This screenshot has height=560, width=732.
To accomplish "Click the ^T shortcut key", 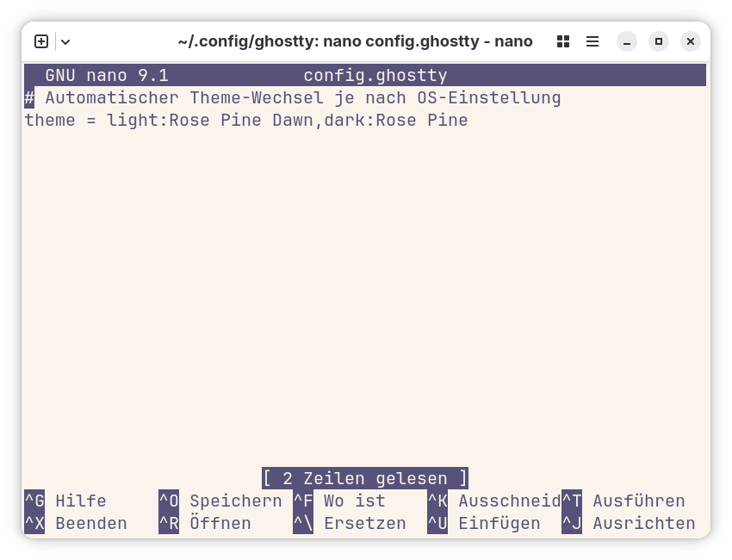I will [572, 501].
